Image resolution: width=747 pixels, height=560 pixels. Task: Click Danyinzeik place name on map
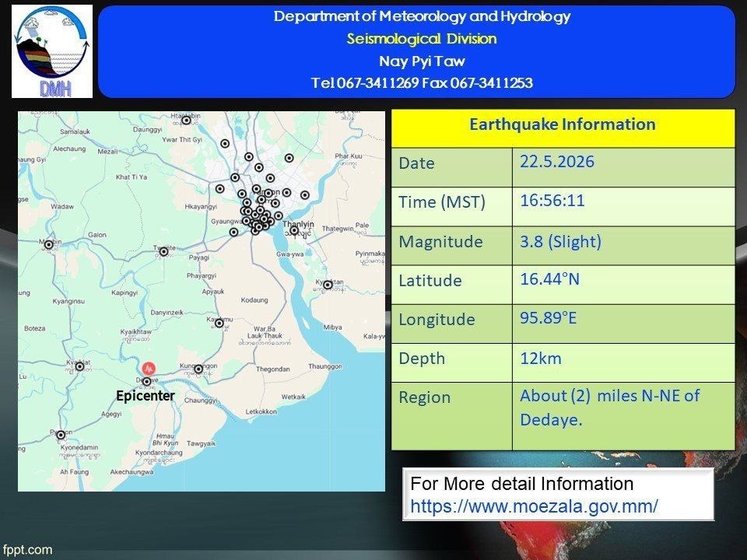(x=167, y=313)
